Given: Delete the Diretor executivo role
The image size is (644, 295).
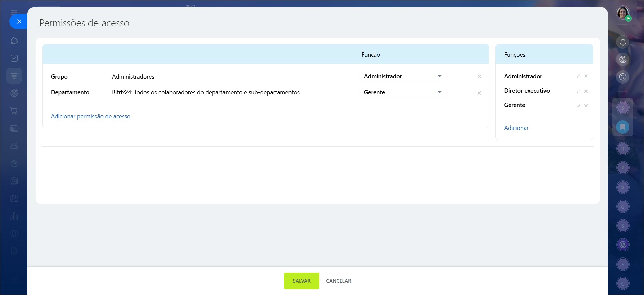Looking at the screenshot, I should click(x=586, y=91).
